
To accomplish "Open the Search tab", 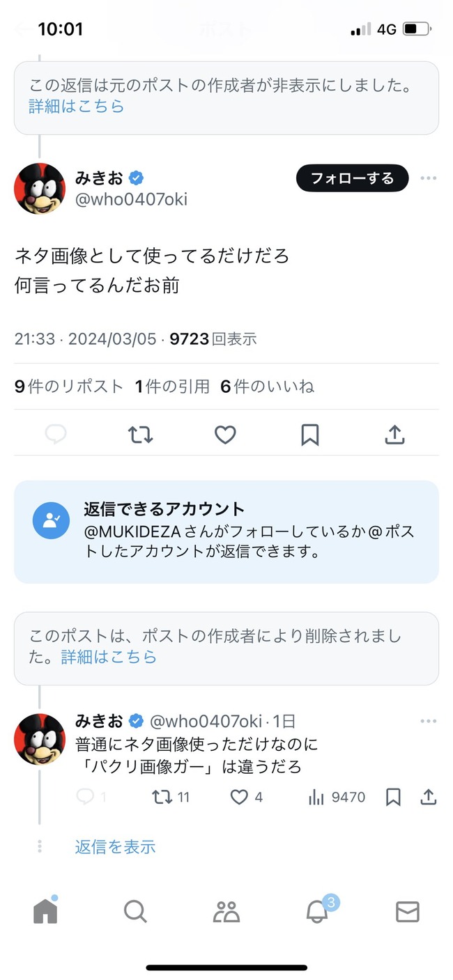I will (x=135, y=911).
